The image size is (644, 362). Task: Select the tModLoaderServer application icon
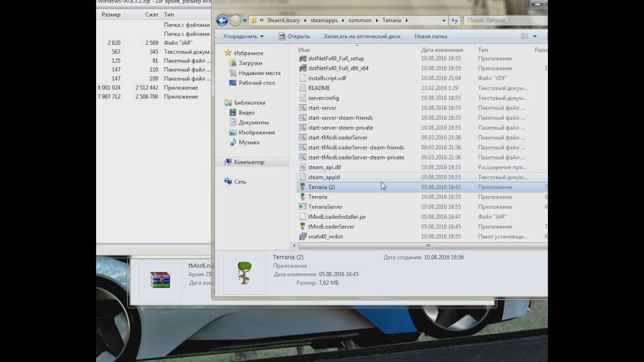coord(302,227)
